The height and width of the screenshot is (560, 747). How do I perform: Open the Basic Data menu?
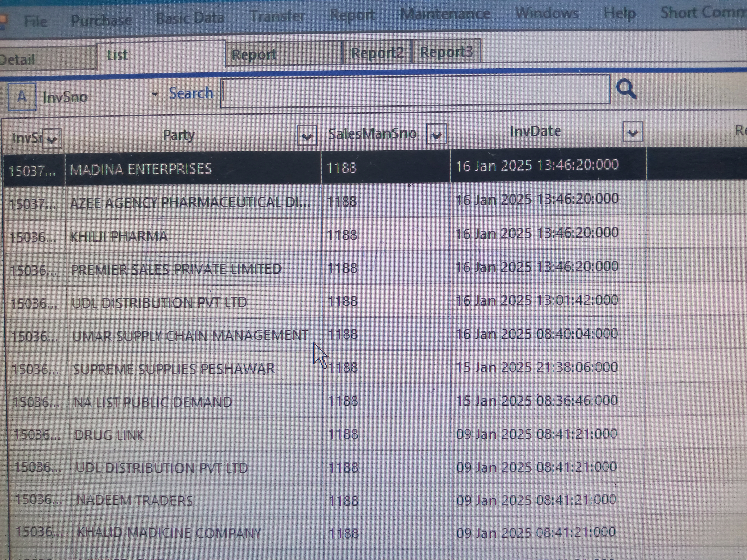190,18
